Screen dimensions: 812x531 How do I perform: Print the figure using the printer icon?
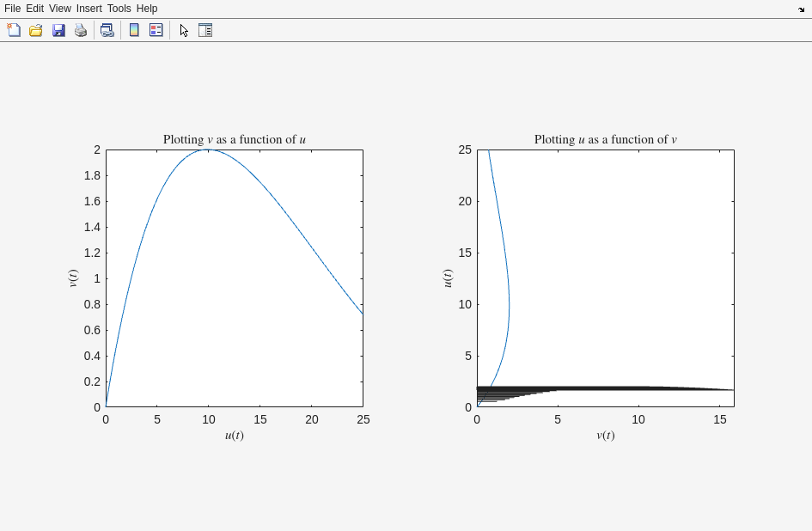(x=81, y=30)
